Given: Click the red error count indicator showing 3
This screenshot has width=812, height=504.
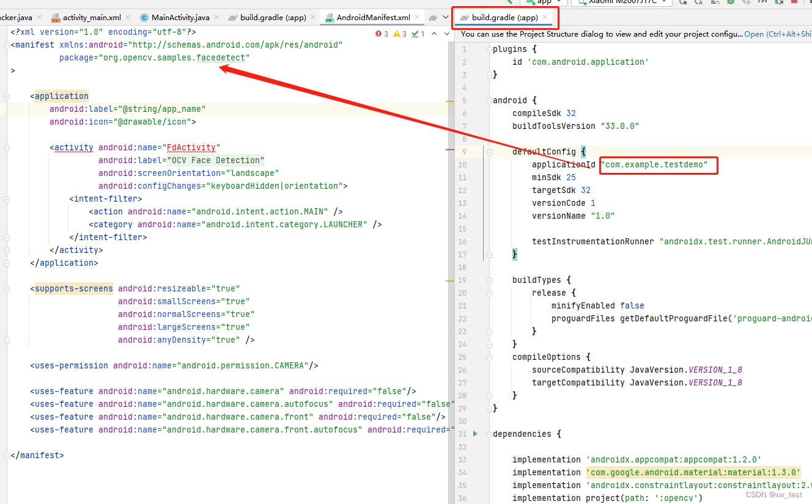Looking at the screenshot, I should (x=382, y=34).
